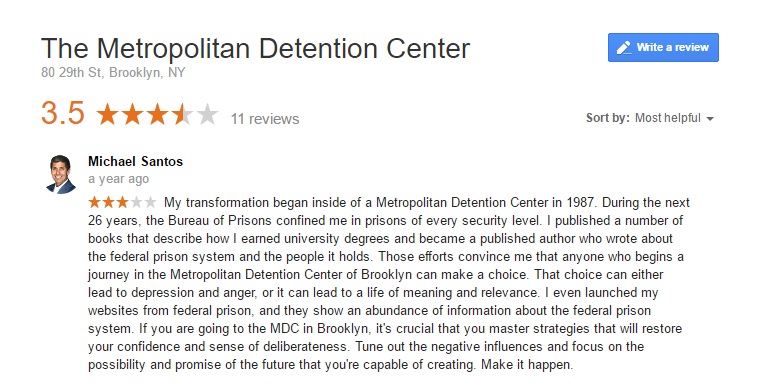Click the pencil icon on Write a review
The width and height of the screenshot is (757, 388).
[624, 47]
